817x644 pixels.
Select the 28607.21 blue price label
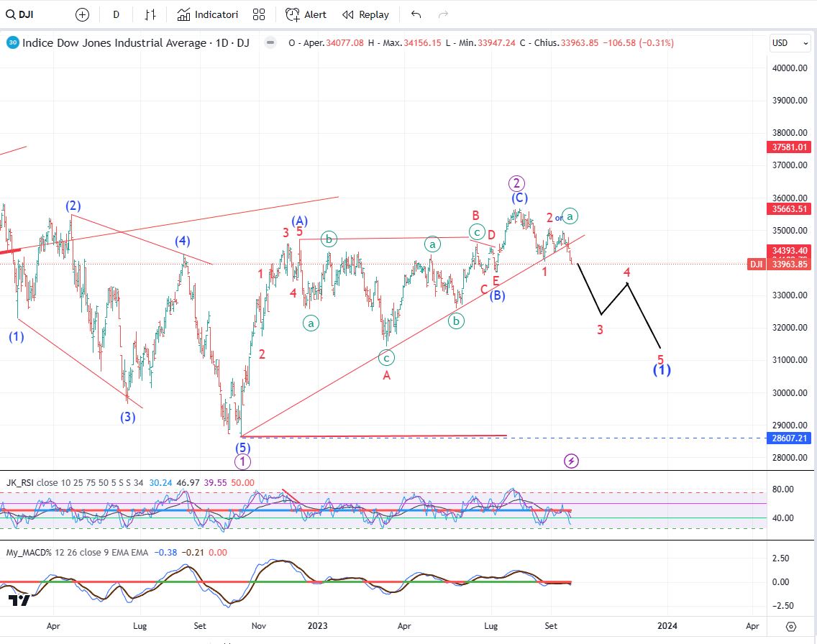(790, 438)
